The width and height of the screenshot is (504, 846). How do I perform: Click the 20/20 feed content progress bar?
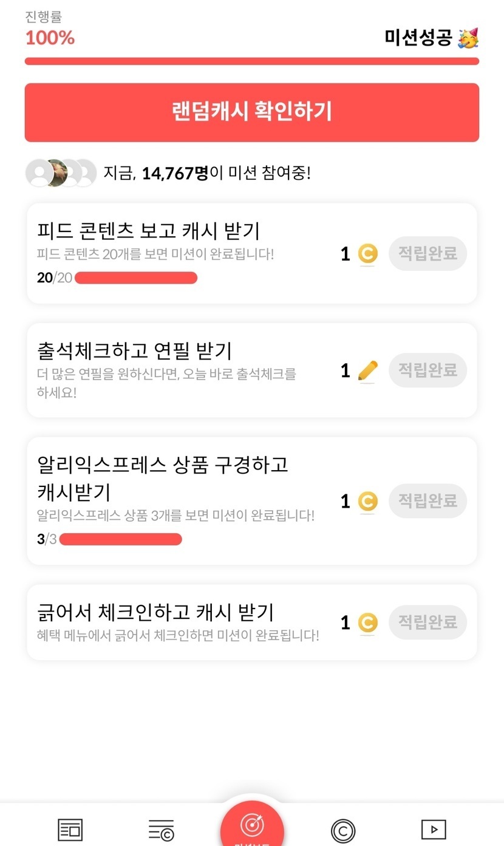pyautogui.click(x=136, y=278)
